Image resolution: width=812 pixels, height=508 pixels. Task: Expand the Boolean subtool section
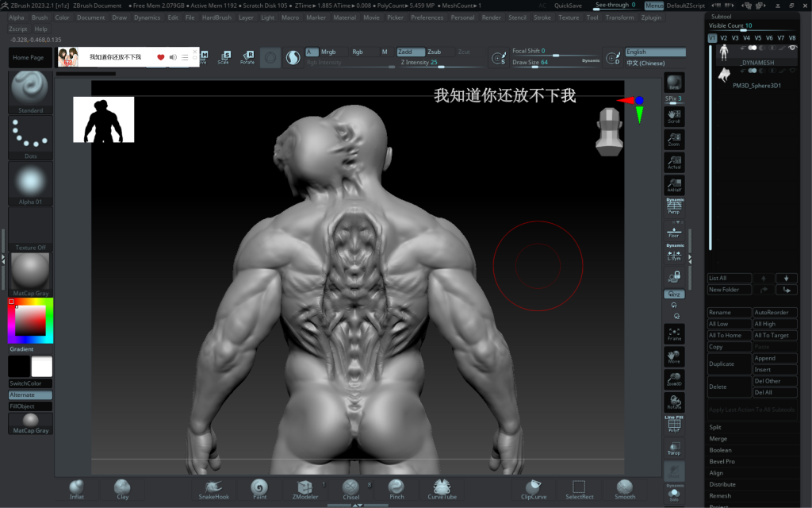pyautogui.click(x=720, y=450)
